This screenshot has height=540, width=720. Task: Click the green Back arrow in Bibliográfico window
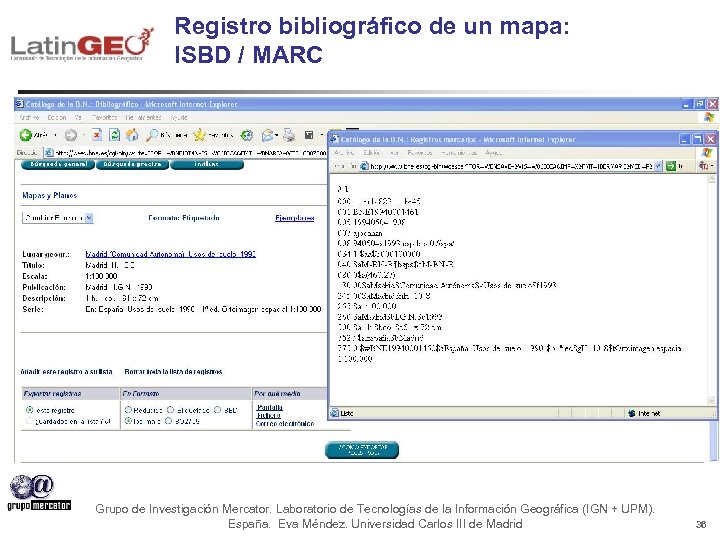[26, 135]
